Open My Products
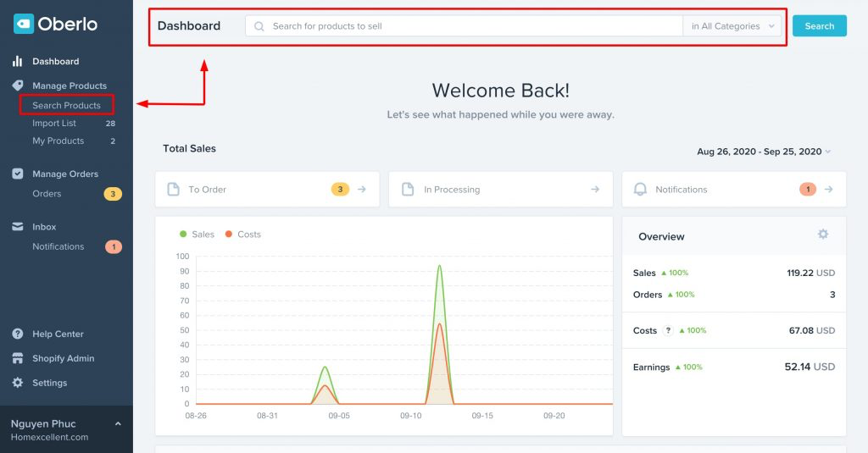The width and height of the screenshot is (868, 453). click(58, 141)
